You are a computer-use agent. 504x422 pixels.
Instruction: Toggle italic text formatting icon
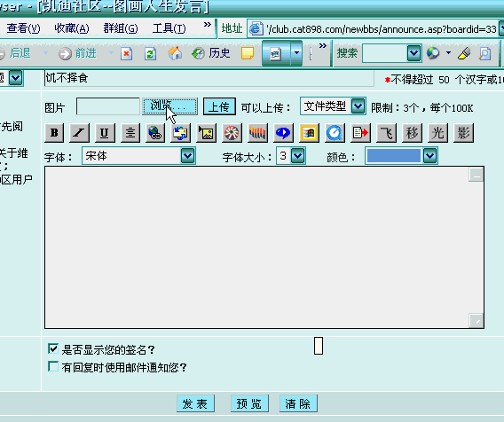(79, 133)
